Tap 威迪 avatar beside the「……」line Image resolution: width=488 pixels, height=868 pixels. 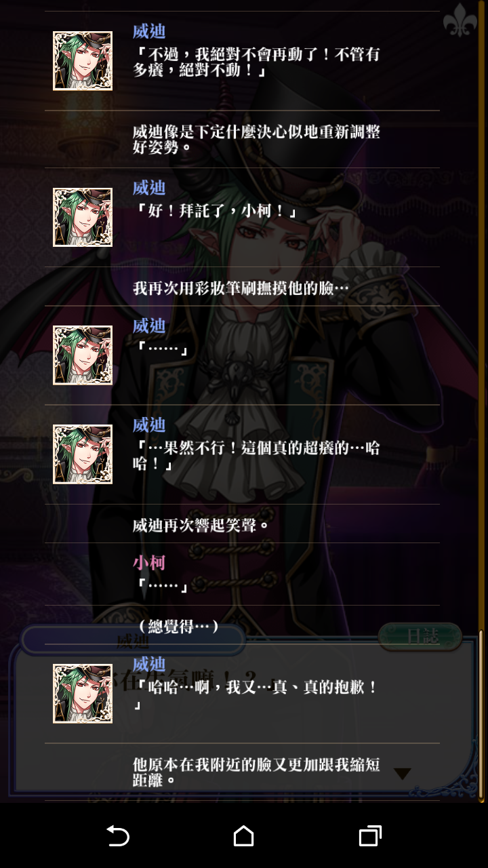coord(83,355)
